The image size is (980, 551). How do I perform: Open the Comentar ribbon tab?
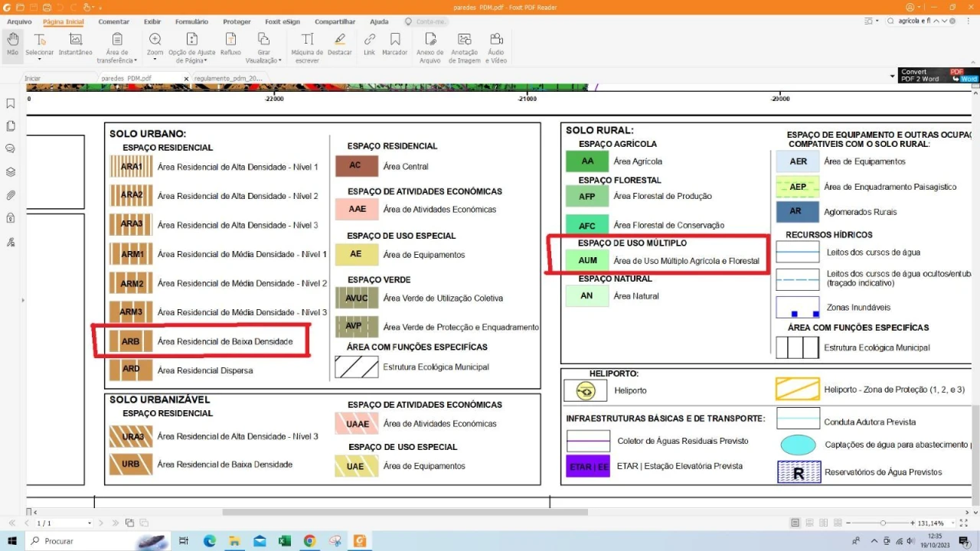[113, 21]
